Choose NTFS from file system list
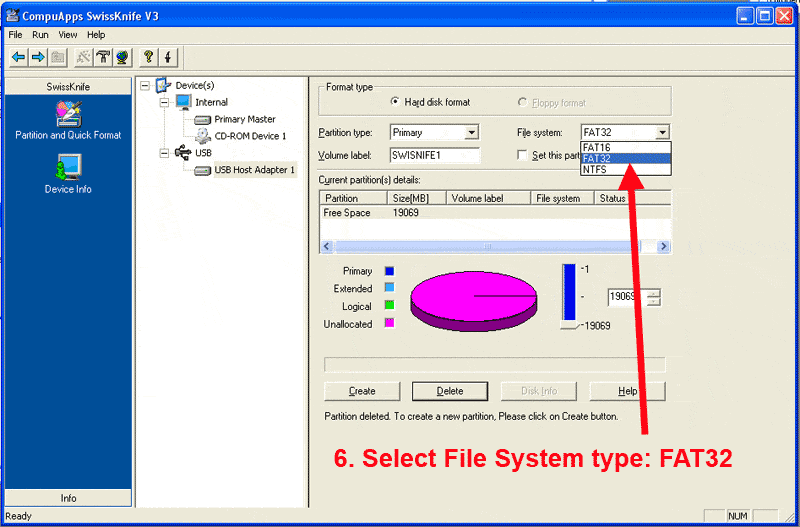Image resolution: width=800 pixels, height=527 pixels. coord(625,169)
